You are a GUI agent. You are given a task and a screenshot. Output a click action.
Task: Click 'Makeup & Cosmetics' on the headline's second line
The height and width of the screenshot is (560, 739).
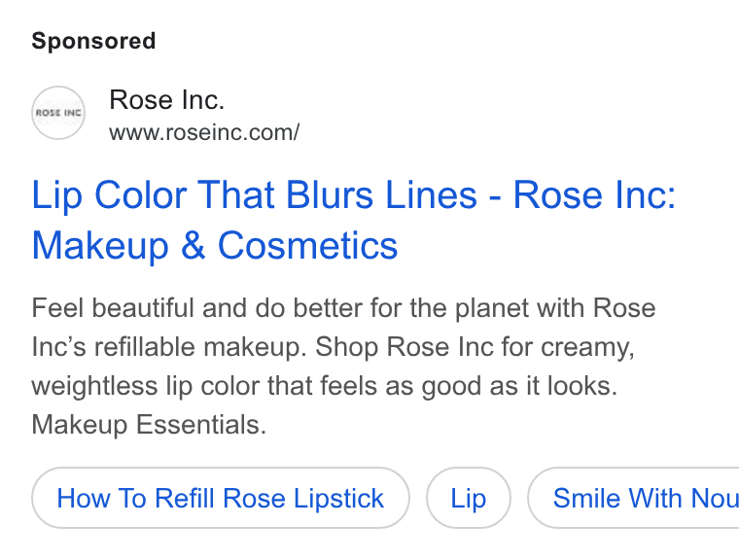click(215, 246)
